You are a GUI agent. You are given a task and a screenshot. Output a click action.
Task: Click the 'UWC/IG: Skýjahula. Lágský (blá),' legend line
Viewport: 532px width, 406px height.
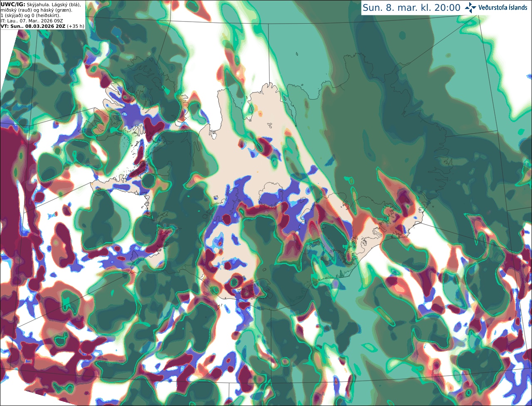[x=41, y=5]
